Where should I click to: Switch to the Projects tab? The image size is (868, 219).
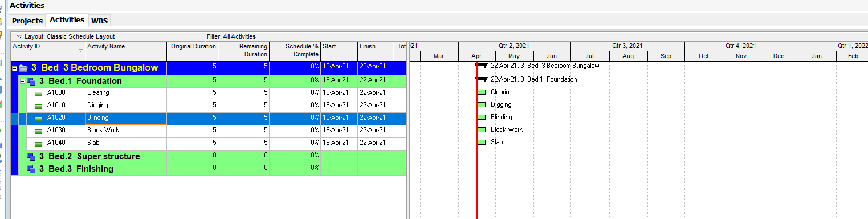click(27, 21)
